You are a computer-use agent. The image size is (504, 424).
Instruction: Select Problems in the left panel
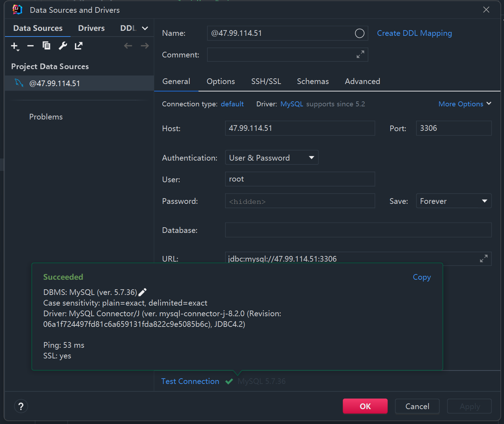pos(46,117)
